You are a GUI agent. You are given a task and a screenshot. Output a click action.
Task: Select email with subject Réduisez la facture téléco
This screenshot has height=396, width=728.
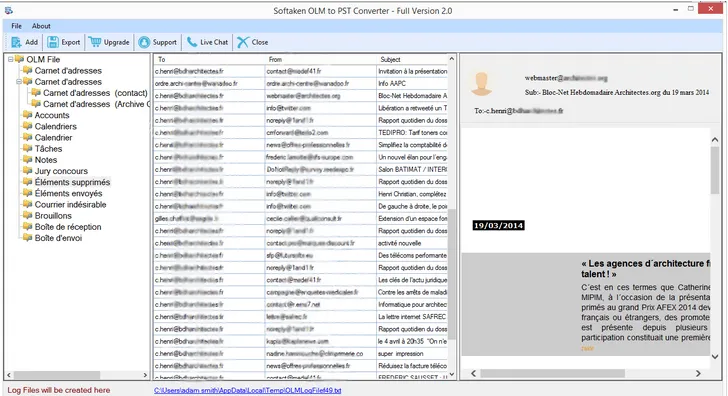300,366
